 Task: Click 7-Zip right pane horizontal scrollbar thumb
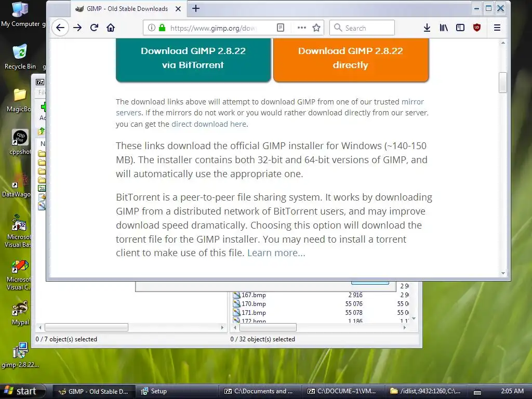(x=268, y=327)
